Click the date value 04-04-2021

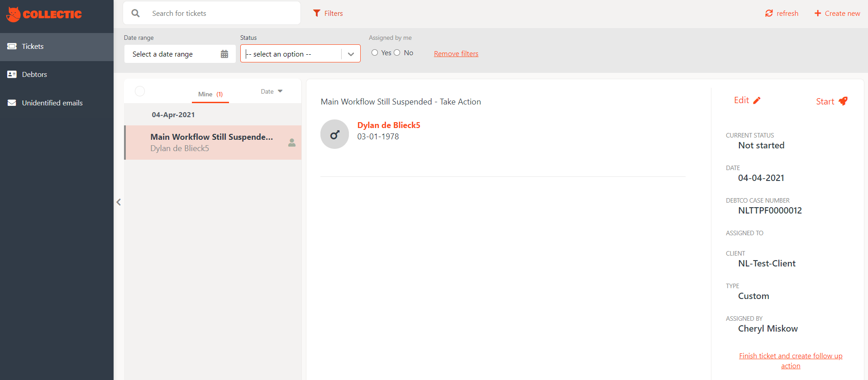coord(761,178)
